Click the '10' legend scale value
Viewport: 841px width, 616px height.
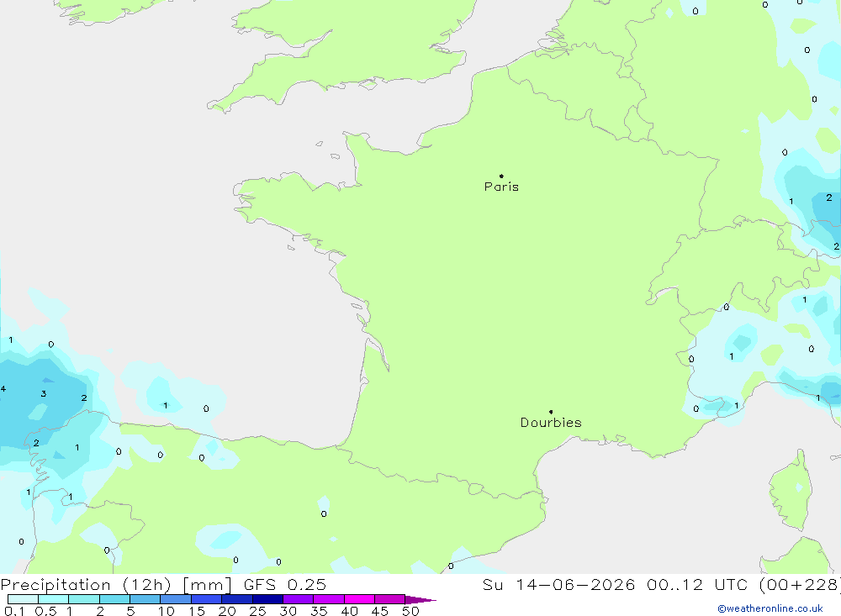click(x=167, y=611)
